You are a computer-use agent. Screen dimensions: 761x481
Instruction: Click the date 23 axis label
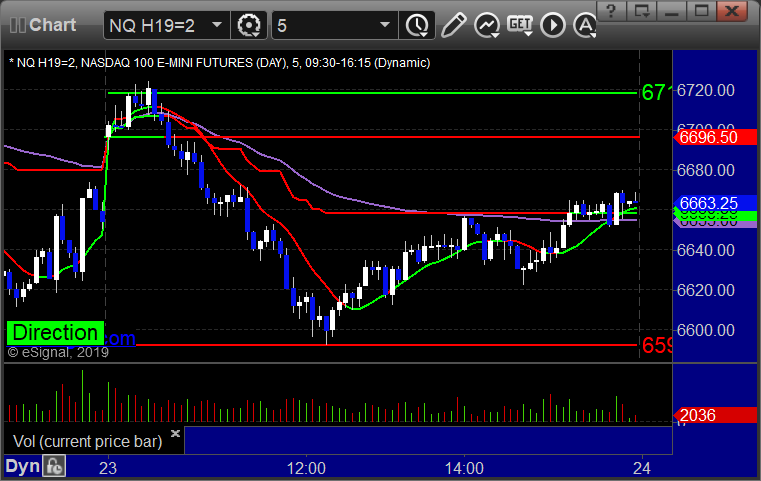tap(108, 468)
